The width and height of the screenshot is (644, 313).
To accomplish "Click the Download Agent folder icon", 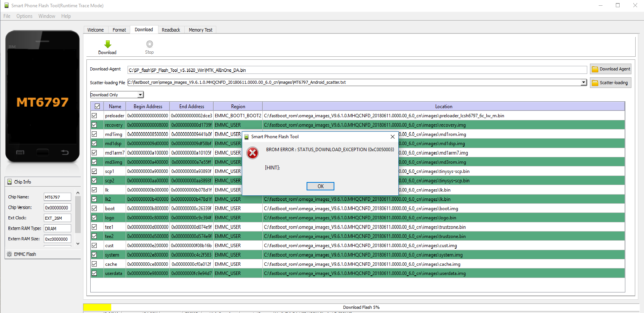I will point(594,69).
